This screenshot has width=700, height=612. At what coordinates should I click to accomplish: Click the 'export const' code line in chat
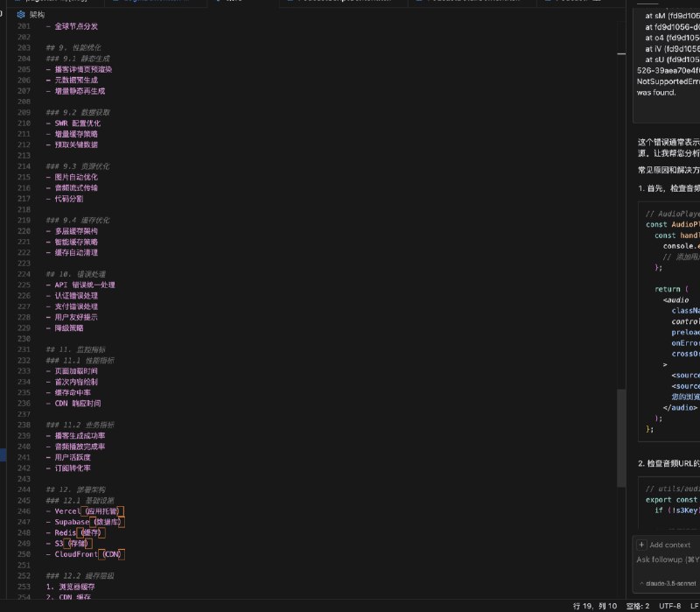[x=671, y=499]
